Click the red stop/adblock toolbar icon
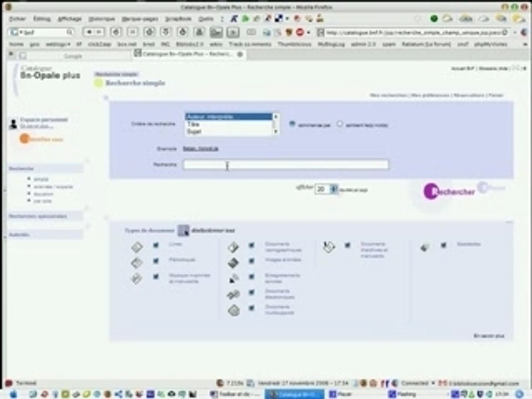Viewport: 532px width, 399px height. [300, 32]
